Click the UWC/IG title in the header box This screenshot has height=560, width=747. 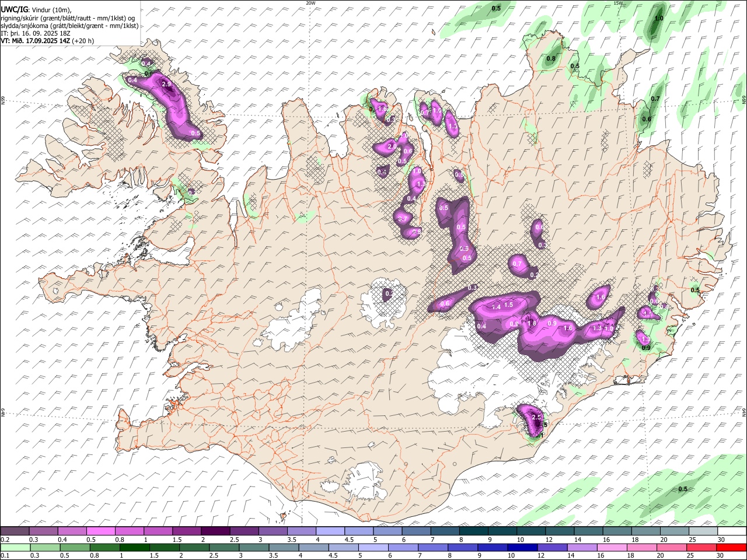pyautogui.click(x=14, y=9)
